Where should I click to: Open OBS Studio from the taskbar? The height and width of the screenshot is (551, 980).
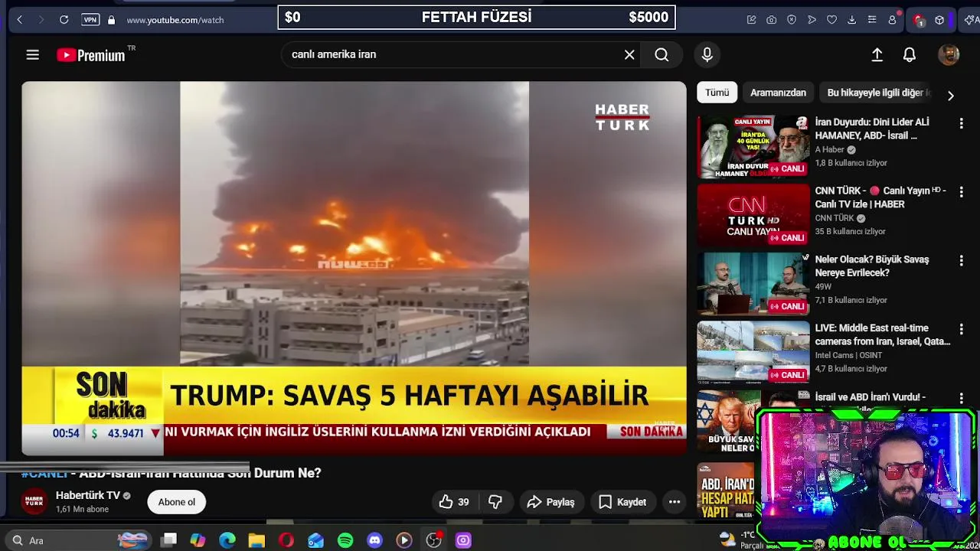[x=434, y=540]
